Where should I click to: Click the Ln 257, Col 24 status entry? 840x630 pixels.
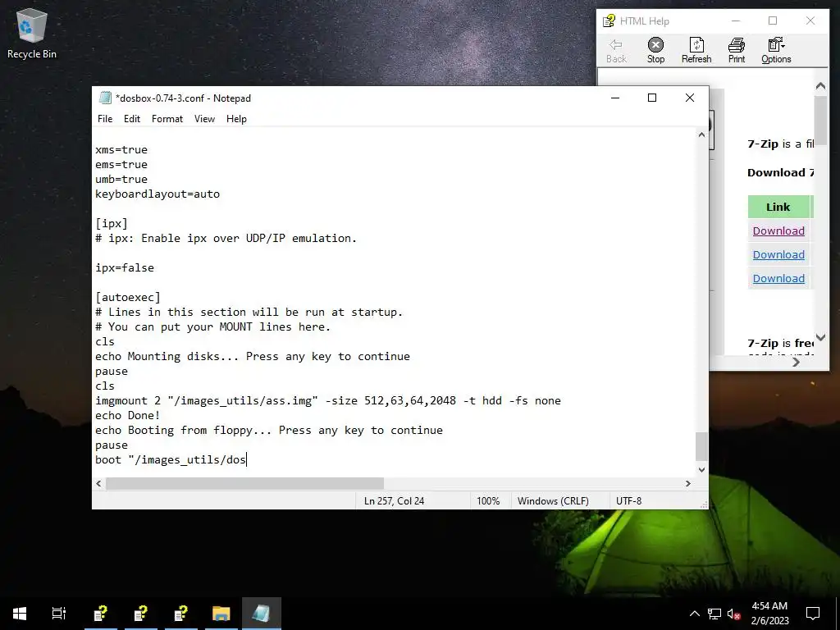395,501
